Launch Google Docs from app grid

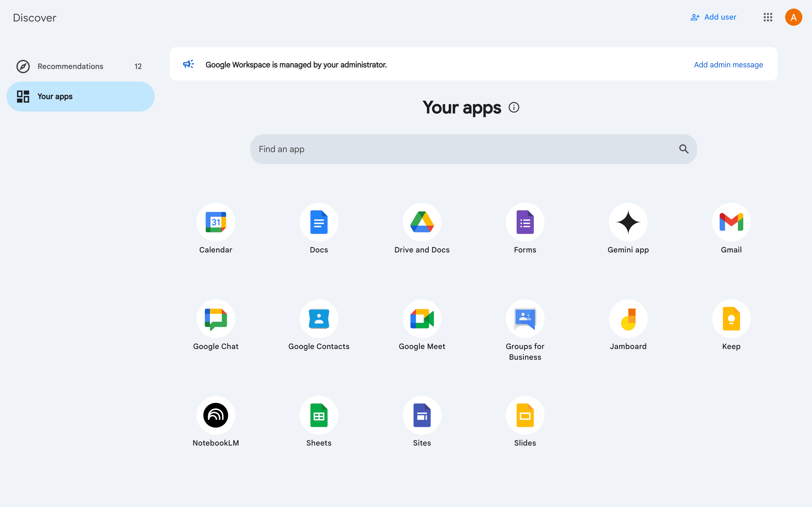click(319, 222)
